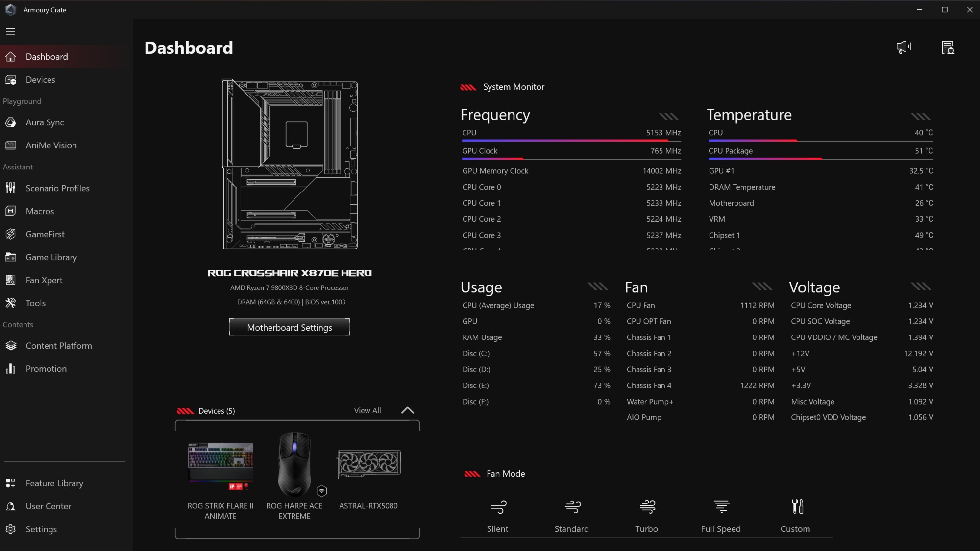Select the Silent fan mode icon
This screenshot has height=551, width=980.
tap(498, 507)
